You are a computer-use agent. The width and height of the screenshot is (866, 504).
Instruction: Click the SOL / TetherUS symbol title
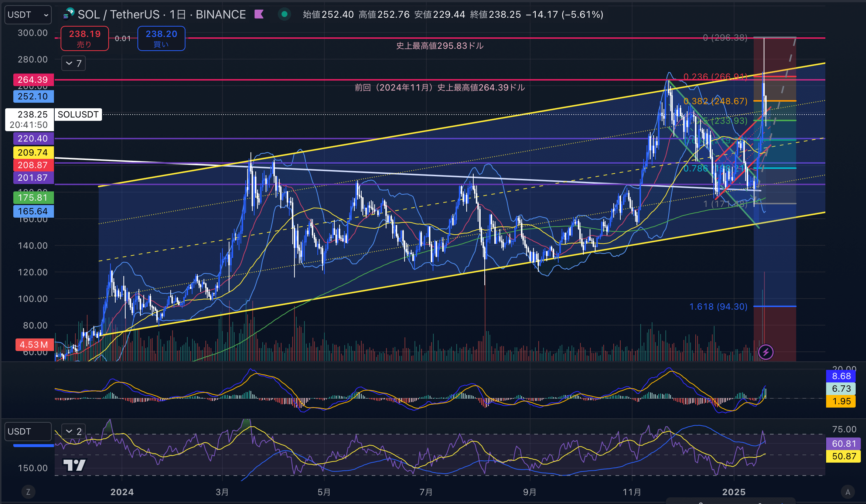(x=119, y=14)
